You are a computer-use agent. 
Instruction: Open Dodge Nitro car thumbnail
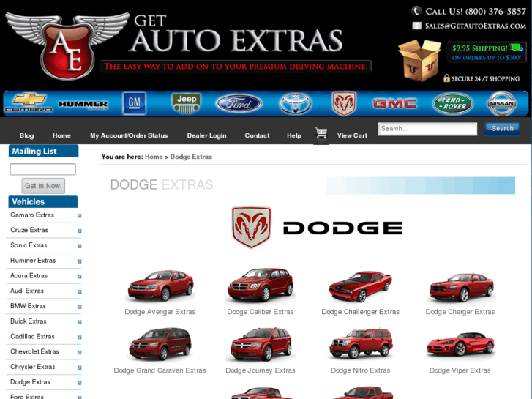[x=360, y=343]
